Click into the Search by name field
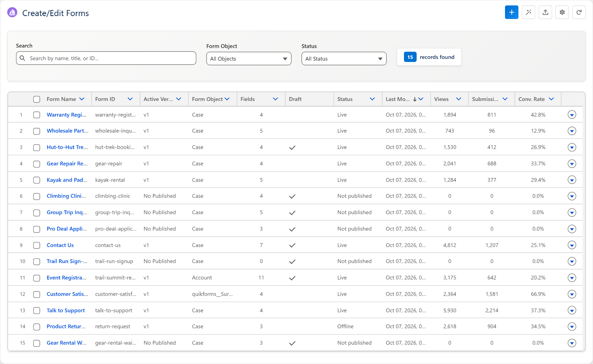Image resolution: width=593 pixels, height=364 pixels. coord(106,58)
